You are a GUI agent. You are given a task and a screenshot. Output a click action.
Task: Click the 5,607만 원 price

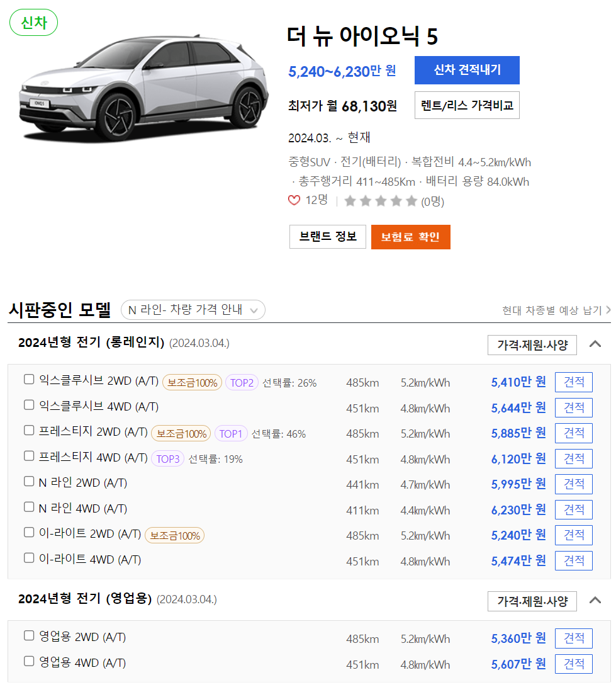518,664
